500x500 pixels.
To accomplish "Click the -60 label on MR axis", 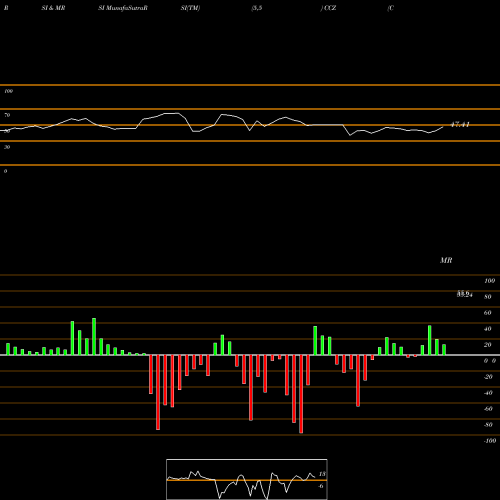I will pos(488,409).
